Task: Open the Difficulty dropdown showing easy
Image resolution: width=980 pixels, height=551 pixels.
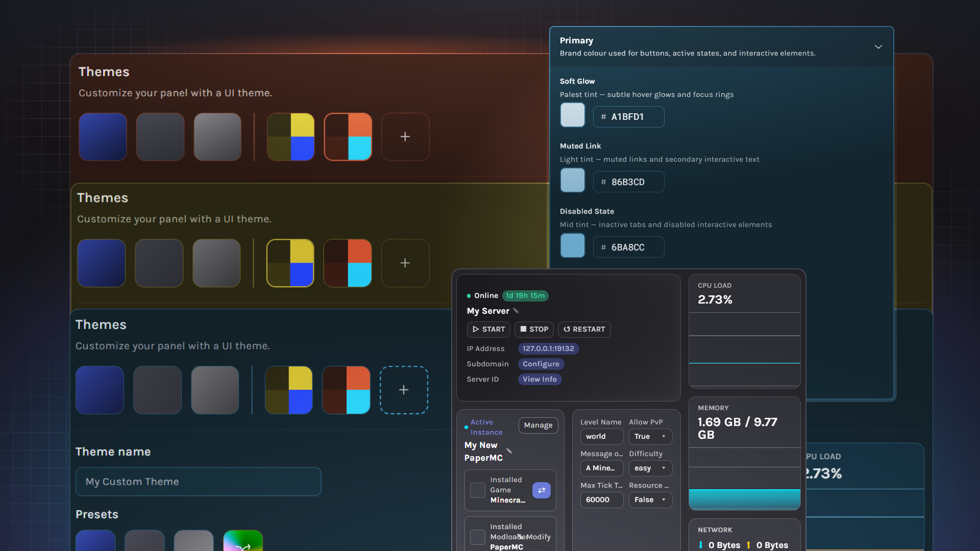Action: [650, 468]
